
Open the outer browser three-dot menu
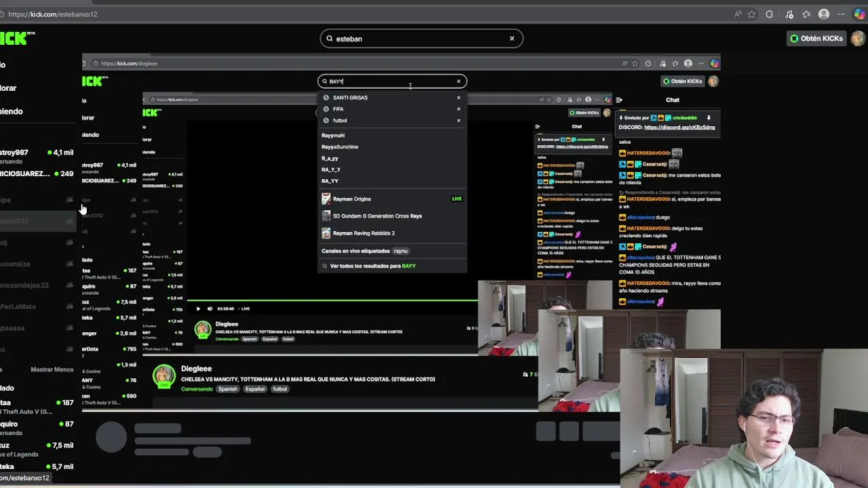point(842,14)
